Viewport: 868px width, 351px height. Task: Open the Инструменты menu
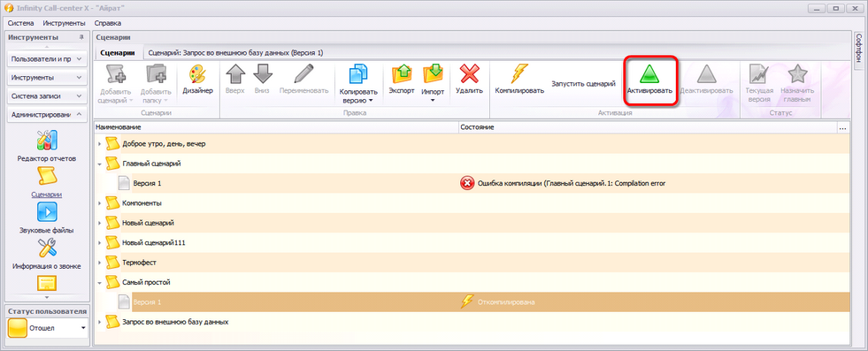pos(65,23)
